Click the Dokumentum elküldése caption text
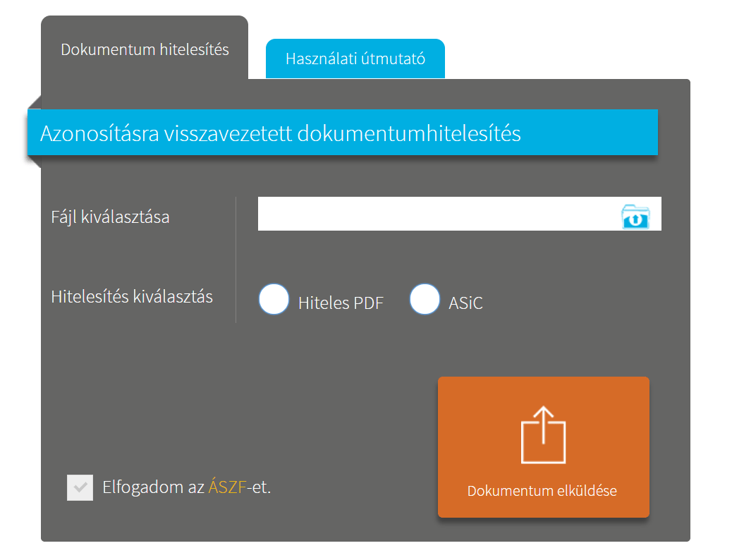732x560 pixels. point(542,491)
